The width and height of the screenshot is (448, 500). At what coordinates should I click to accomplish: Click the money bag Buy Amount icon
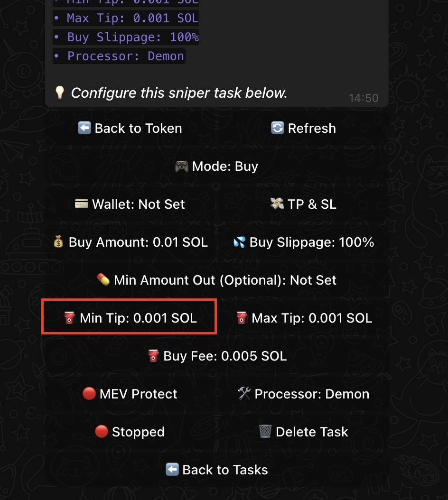click(58, 242)
